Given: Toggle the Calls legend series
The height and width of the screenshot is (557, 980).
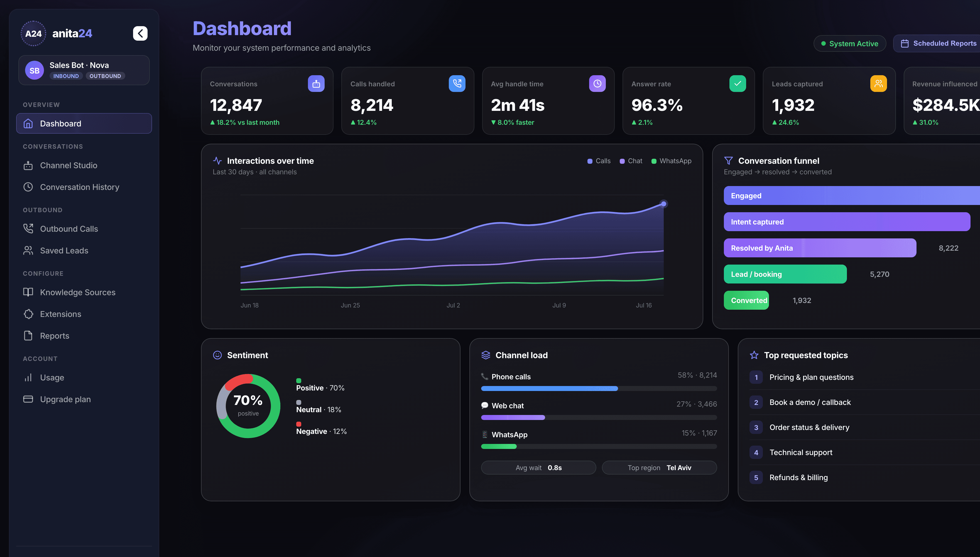Looking at the screenshot, I should (599, 161).
